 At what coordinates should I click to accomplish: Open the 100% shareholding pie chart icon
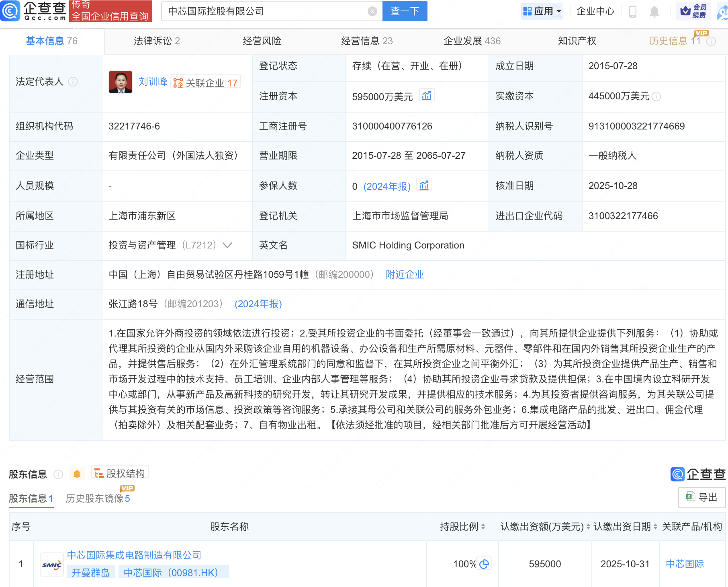point(484,564)
